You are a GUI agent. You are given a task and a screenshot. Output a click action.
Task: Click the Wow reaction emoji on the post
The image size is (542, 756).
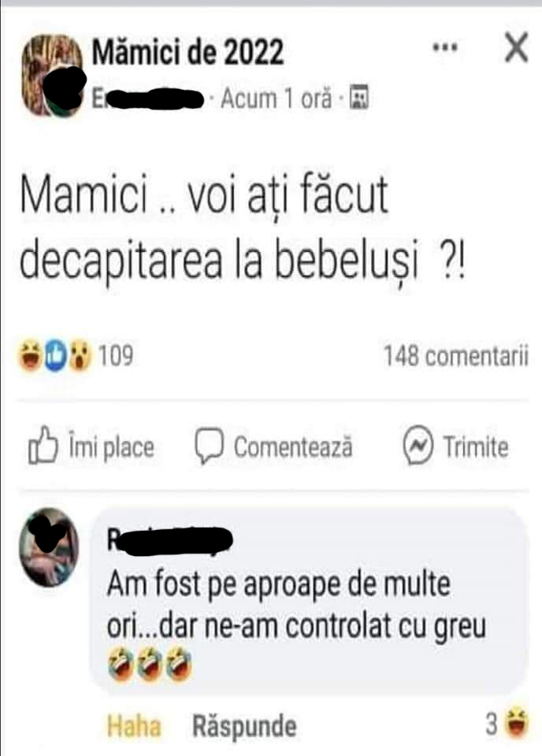pyautogui.click(x=80, y=356)
